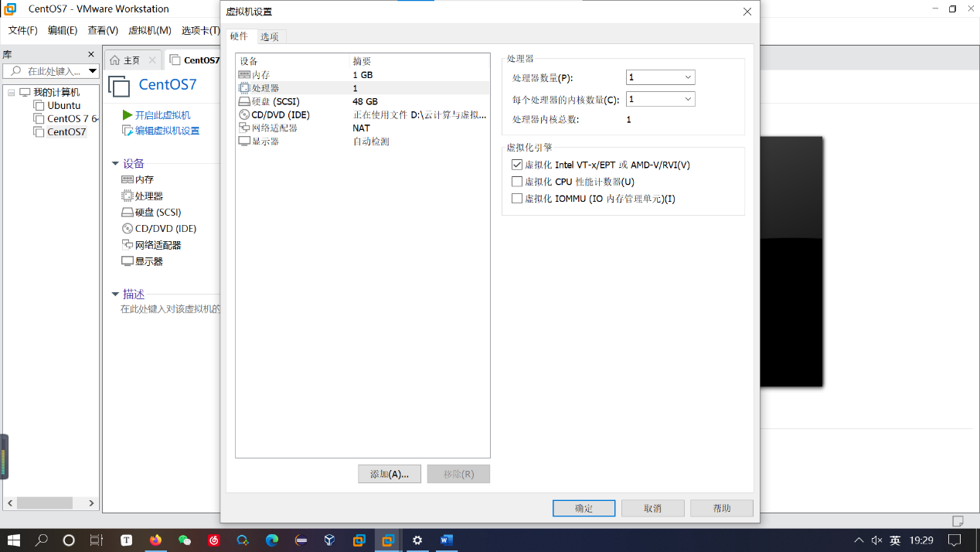Click CD/DVD (IDE) in the main window device panel
980x552 pixels.
(x=160, y=229)
